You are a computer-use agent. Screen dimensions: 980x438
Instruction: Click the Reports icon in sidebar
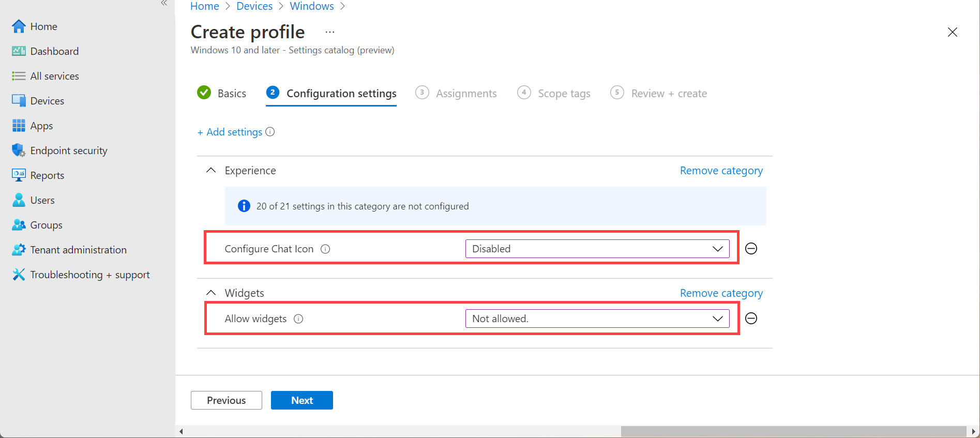coord(19,175)
